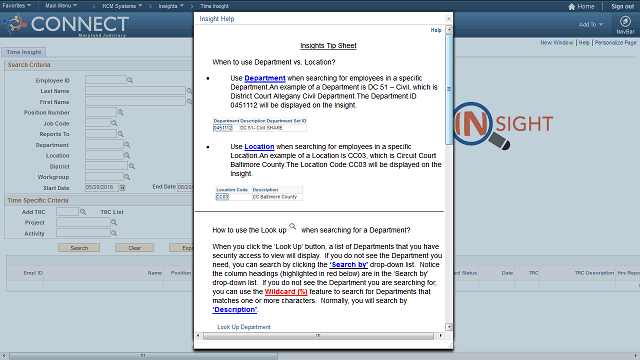Screen dimensions: 640x360
Task: Click page horizontal scrollbar thumb
Action: coord(143,356)
